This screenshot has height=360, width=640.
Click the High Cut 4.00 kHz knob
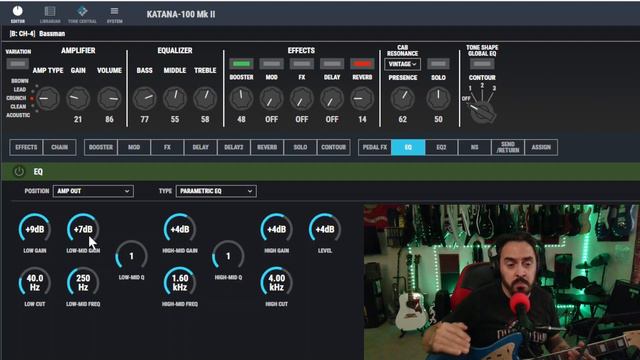click(x=276, y=282)
